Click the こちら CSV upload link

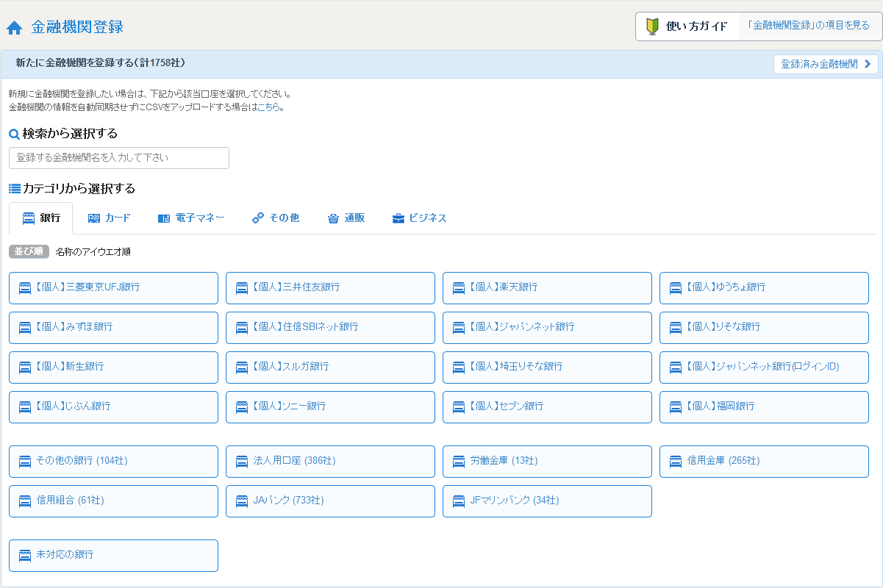268,107
